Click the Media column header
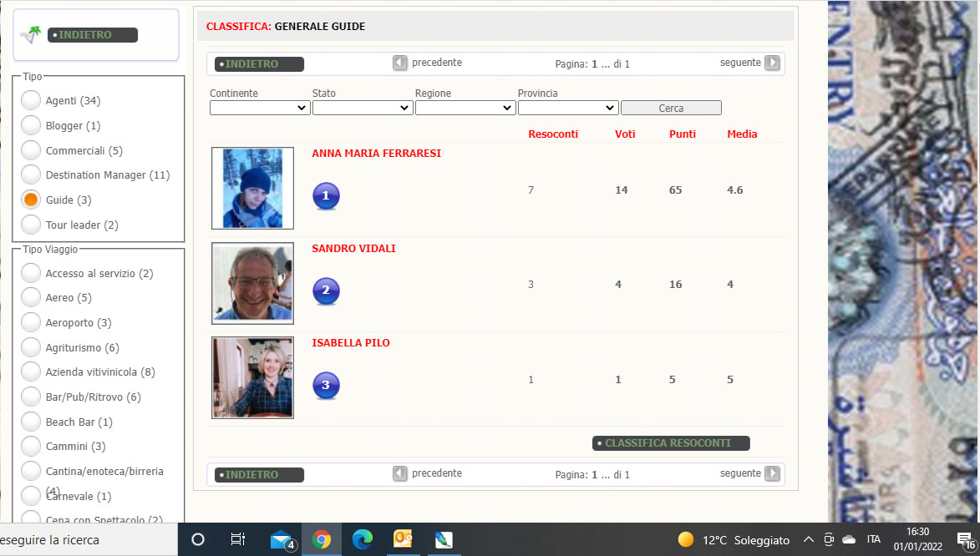 (x=742, y=134)
